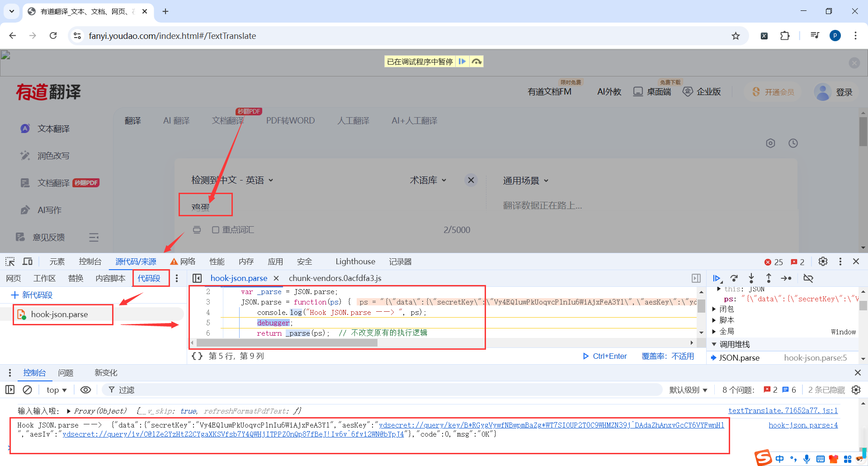Expand the Proxy(Object) console entry

(69, 411)
